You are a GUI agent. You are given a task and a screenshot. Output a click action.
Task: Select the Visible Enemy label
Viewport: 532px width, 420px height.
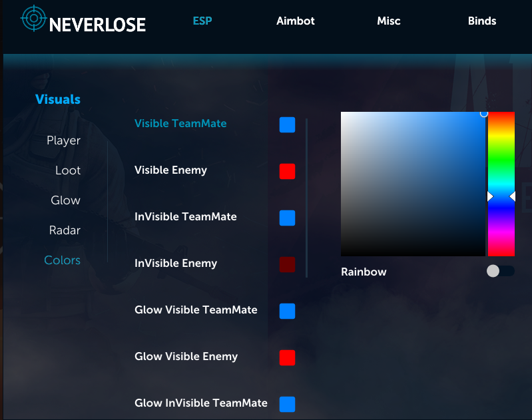pyautogui.click(x=170, y=170)
